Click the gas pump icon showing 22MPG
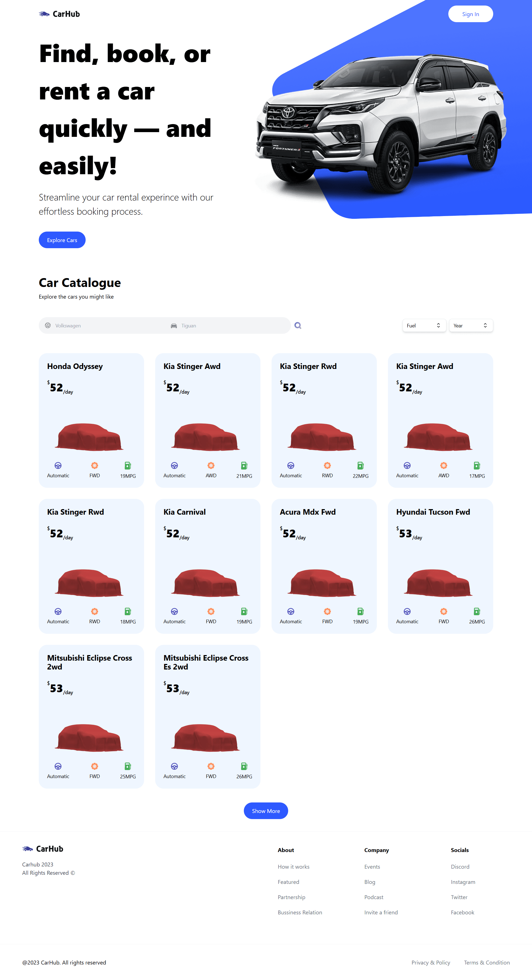 pos(360,465)
